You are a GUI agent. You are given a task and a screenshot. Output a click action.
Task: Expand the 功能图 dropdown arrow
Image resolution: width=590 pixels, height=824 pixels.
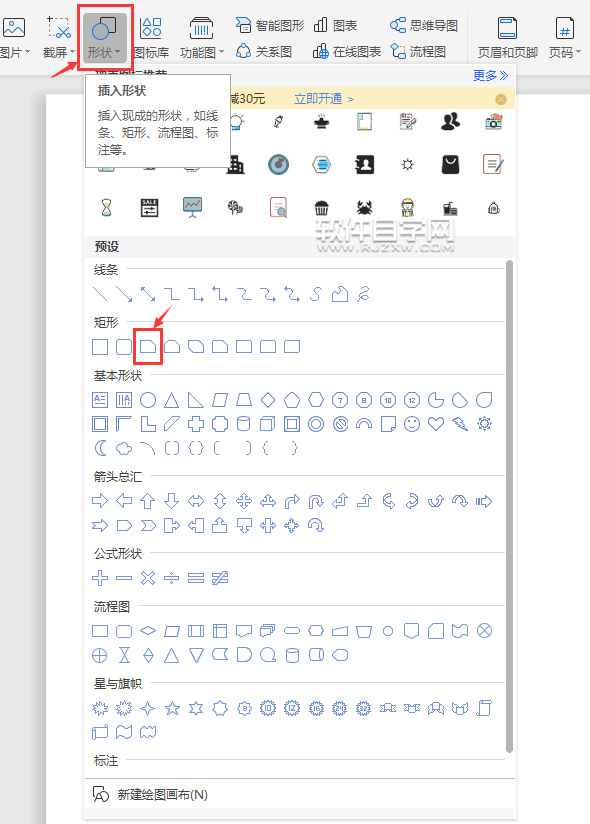click(222, 52)
